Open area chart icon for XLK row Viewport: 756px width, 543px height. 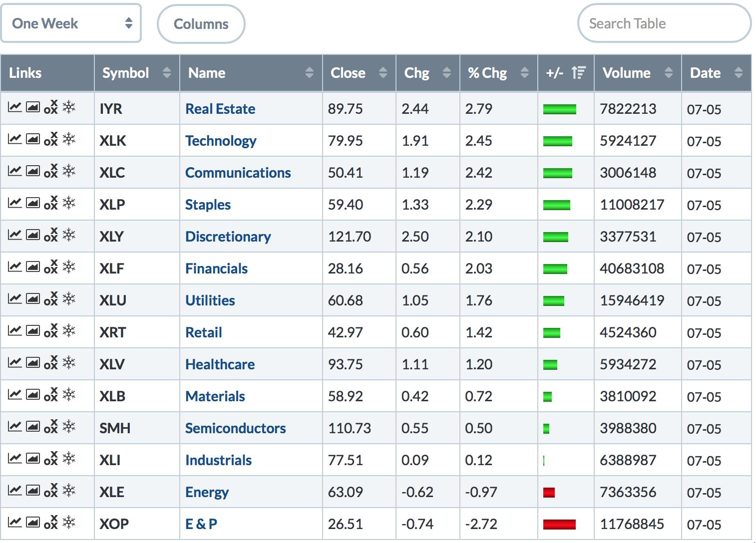[x=33, y=139]
